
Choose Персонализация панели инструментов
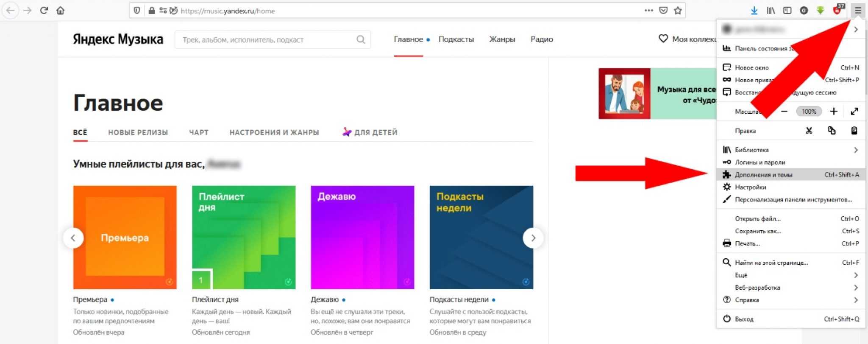point(791,199)
